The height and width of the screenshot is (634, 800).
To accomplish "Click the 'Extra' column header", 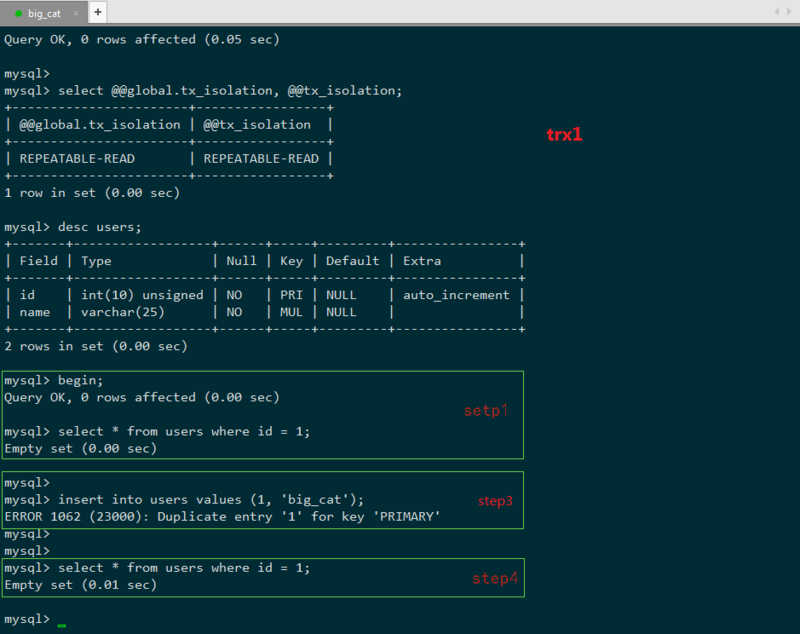I will tap(422, 261).
